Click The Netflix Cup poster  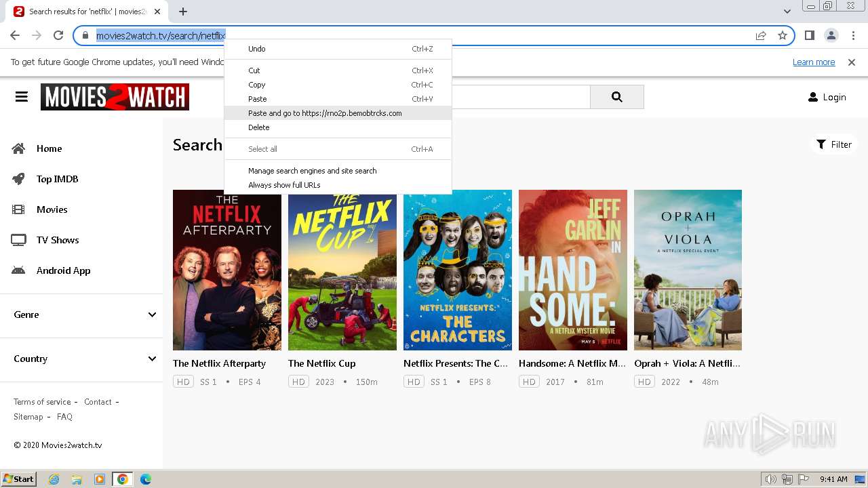pos(342,270)
